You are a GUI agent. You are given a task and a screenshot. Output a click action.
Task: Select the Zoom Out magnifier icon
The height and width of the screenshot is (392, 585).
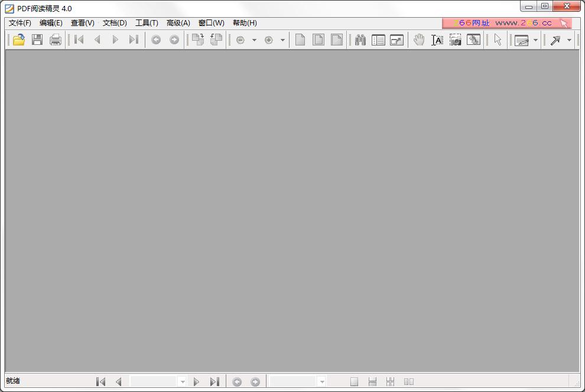tap(241, 40)
